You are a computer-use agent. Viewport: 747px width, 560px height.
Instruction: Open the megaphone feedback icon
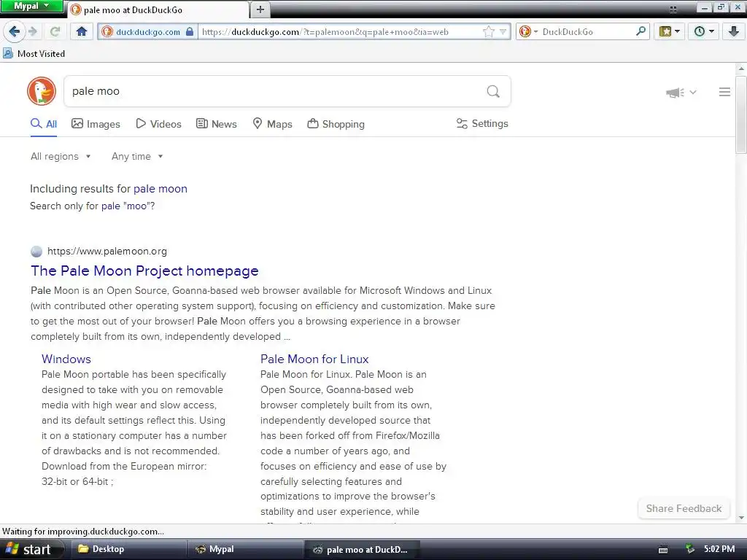(x=675, y=93)
